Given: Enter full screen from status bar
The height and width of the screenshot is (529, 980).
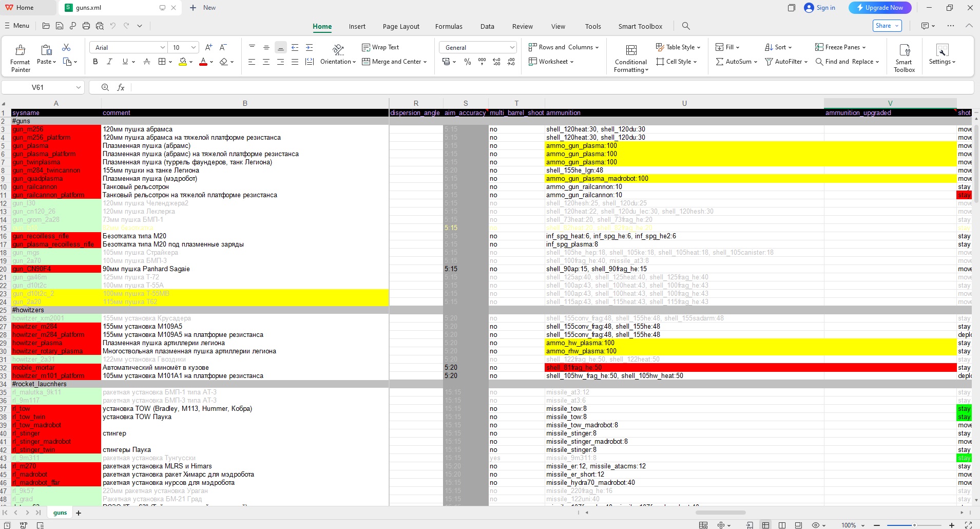Looking at the screenshot, I should tap(969, 525).
